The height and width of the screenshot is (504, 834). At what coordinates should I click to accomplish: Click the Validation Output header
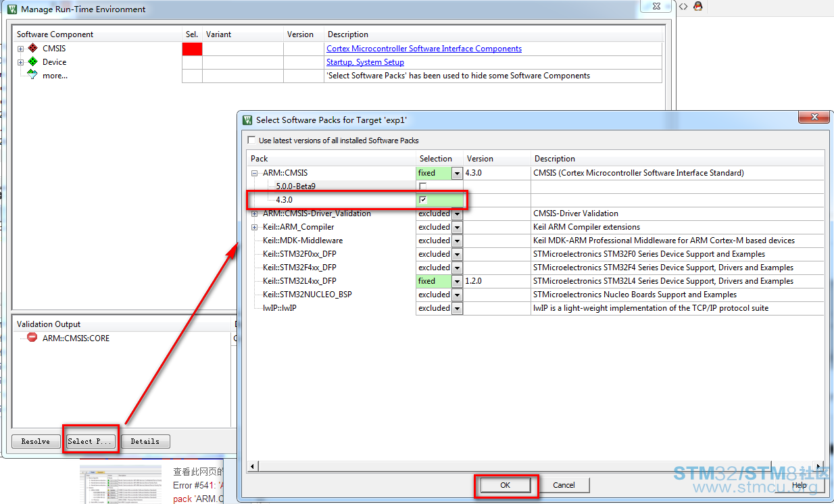tap(122, 324)
